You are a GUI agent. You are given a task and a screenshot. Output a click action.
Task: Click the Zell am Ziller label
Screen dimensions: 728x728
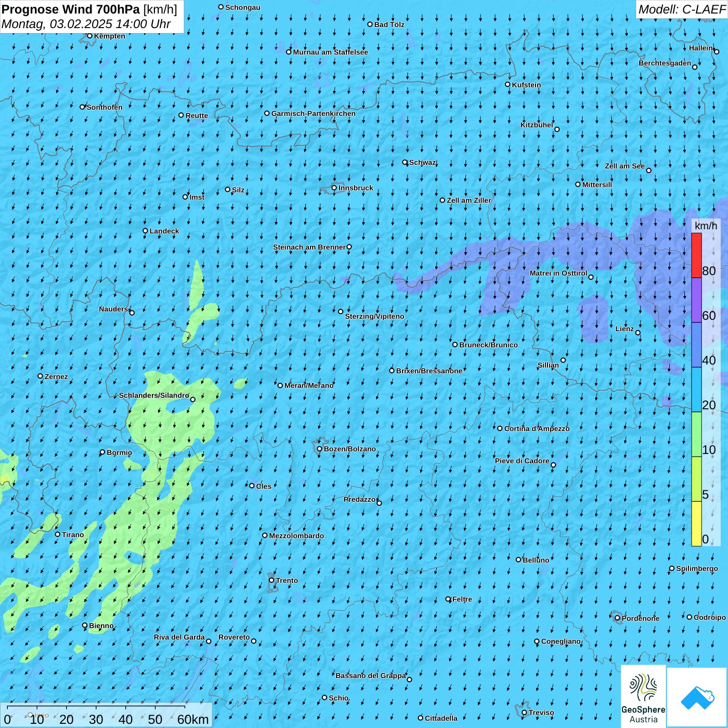469,200
